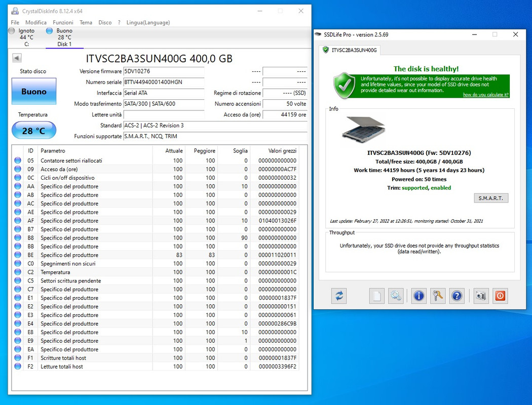Click the large green checkmark shield
The image size is (532, 405).
(345, 86)
